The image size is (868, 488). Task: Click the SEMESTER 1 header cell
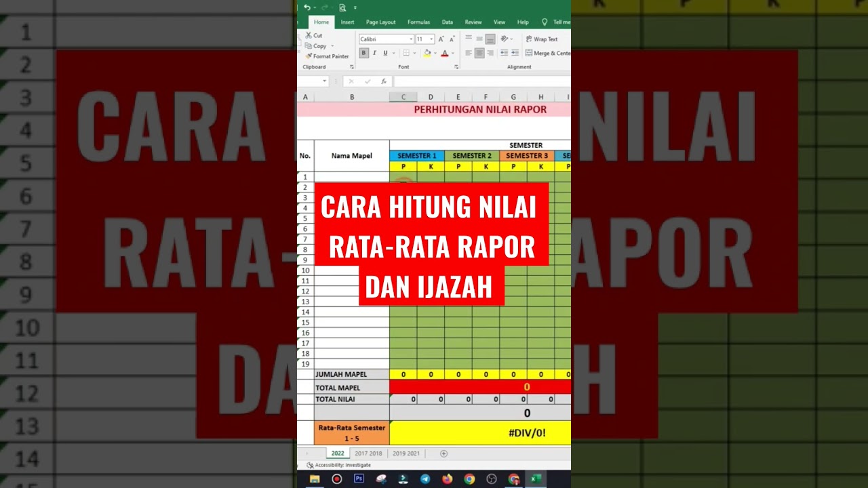coord(417,156)
